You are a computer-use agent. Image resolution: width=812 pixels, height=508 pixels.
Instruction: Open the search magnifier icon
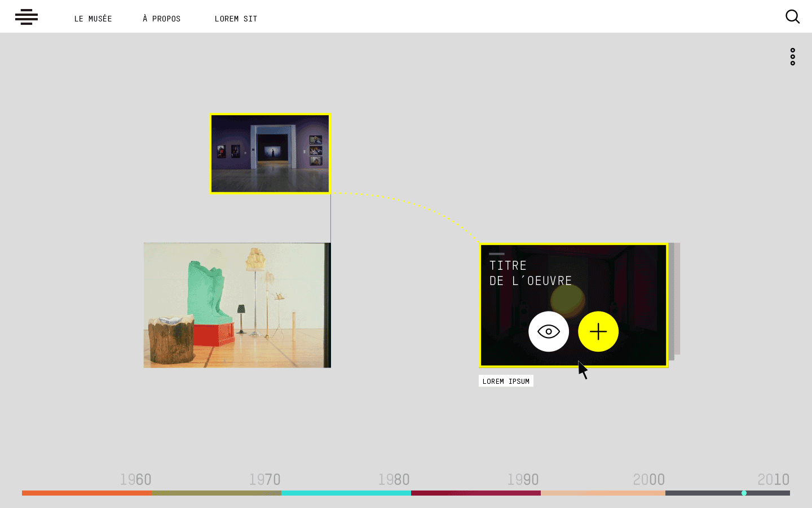tap(792, 17)
